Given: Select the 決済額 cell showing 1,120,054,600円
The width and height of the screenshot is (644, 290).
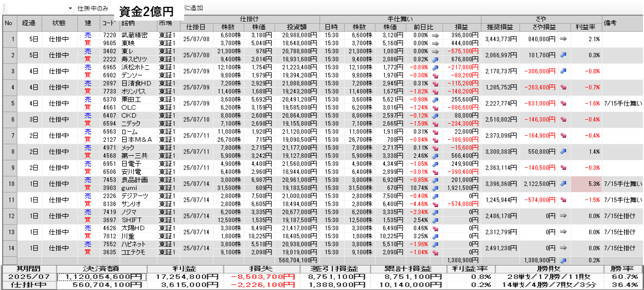Looking at the screenshot, I should click(102, 277).
